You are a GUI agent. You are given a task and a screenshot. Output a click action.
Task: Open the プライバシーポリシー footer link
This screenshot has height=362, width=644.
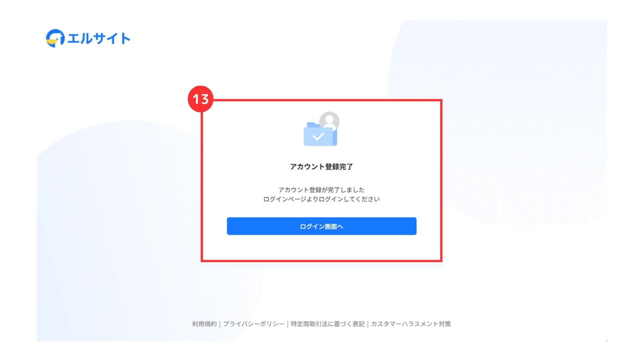(254, 324)
